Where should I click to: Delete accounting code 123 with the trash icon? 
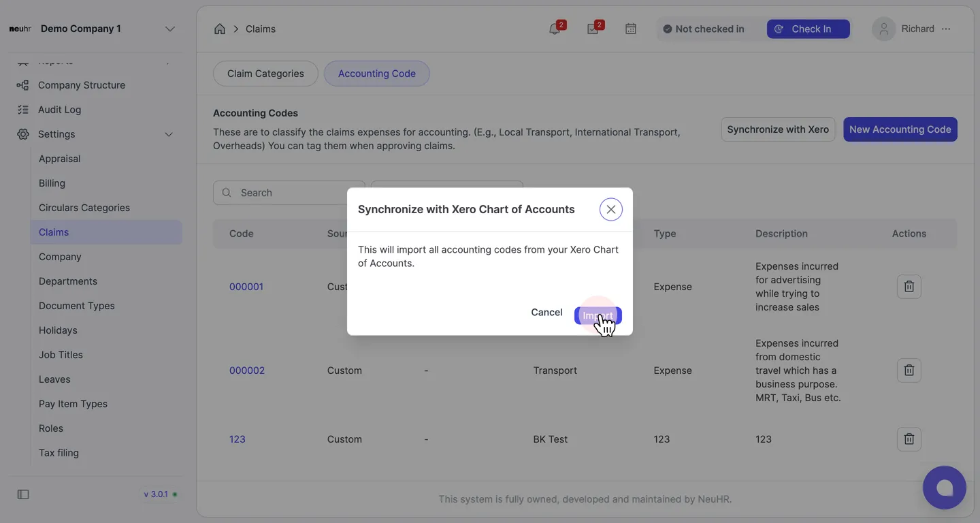click(909, 439)
